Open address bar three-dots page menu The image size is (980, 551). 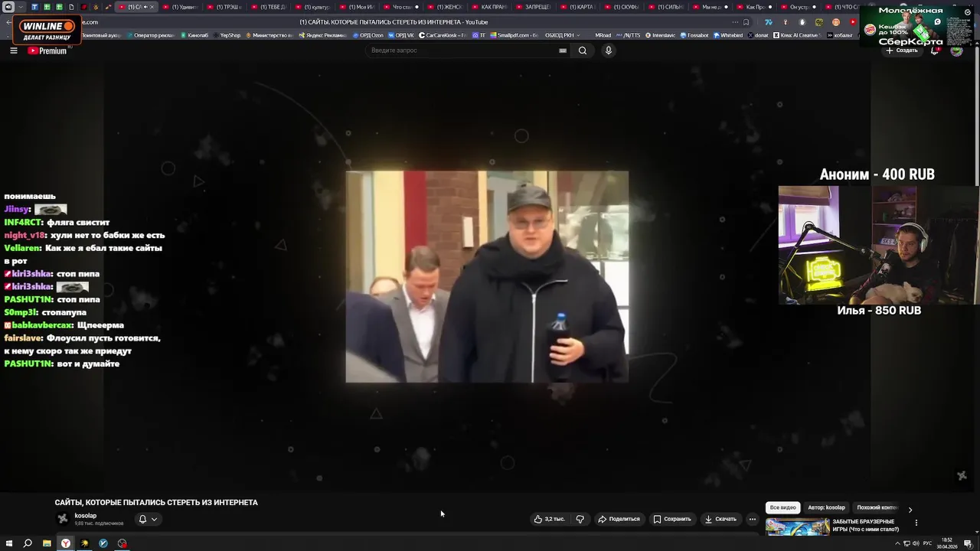pos(736,22)
